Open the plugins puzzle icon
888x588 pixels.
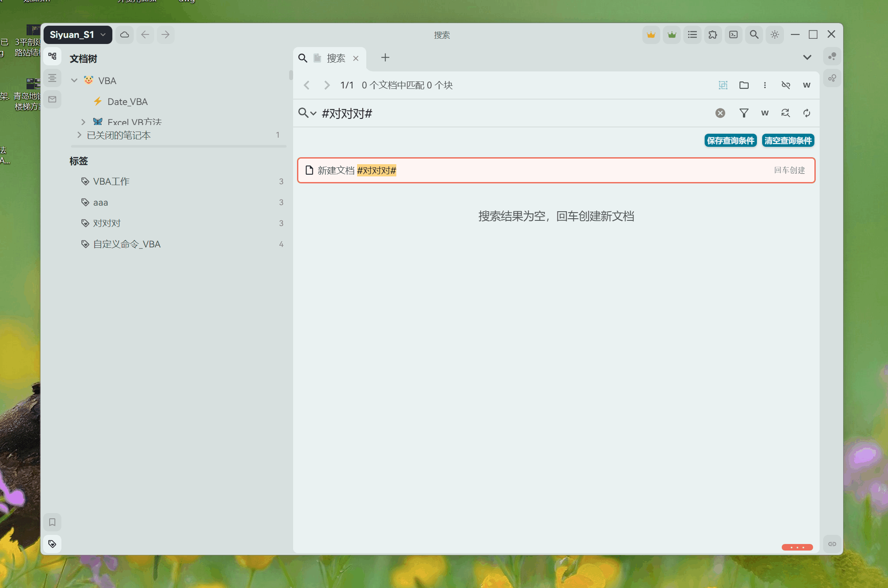tap(713, 35)
